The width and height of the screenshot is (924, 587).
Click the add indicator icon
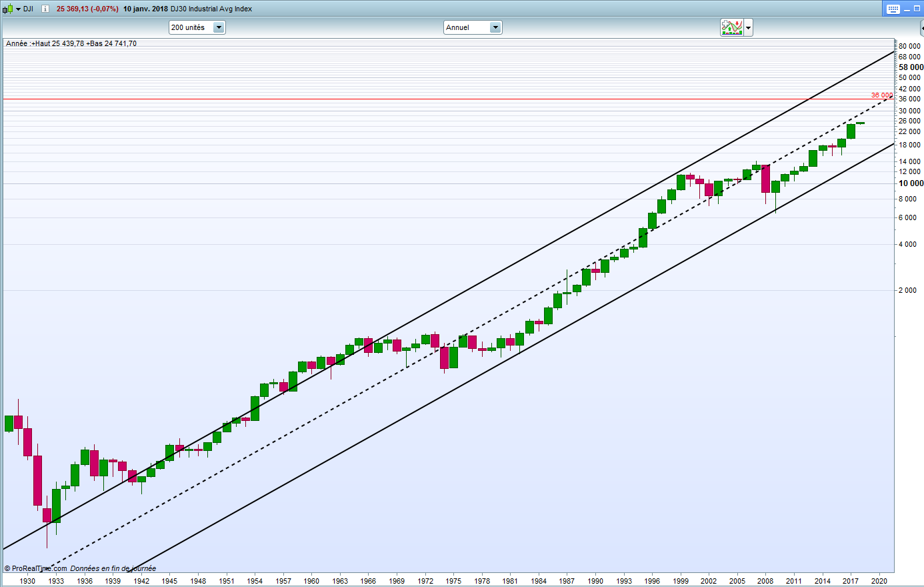click(731, 27)
